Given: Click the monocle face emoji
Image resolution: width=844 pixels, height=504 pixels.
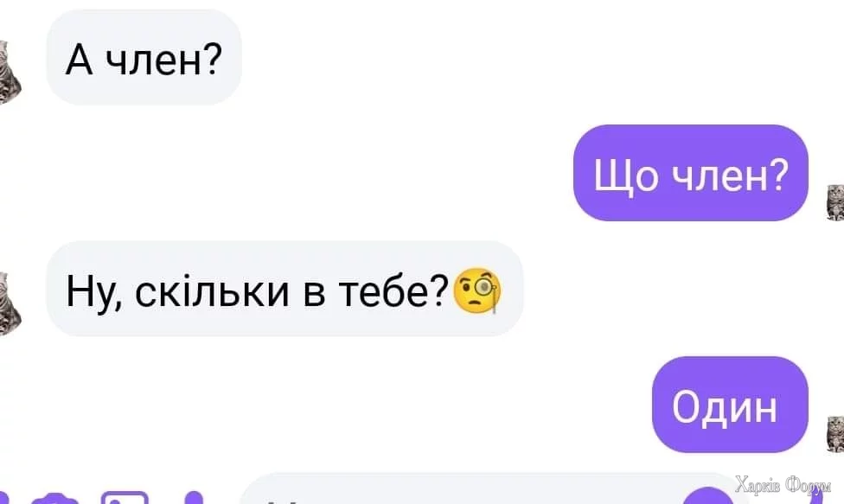Looking at the screenshot, I should 477,290.
